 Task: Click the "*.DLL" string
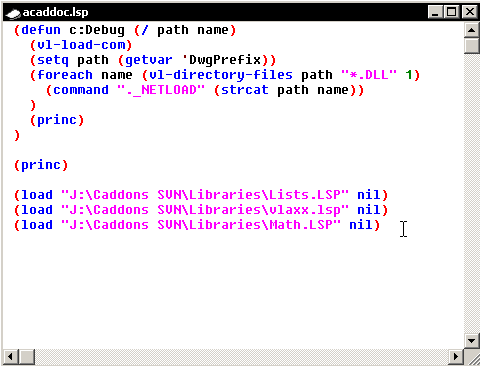[x=369, y=75]
